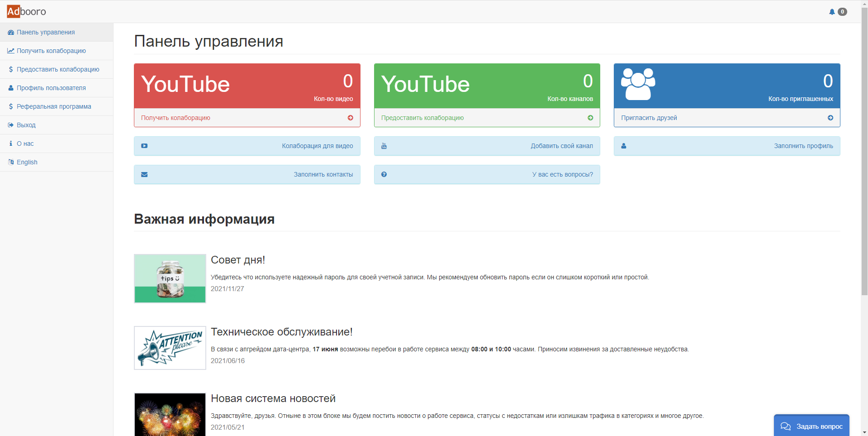Click the blue arrow icon in the Пригласить друзей card
This screenshot has height=436, width=868.
pyautogui.click(x=830, y=118)
